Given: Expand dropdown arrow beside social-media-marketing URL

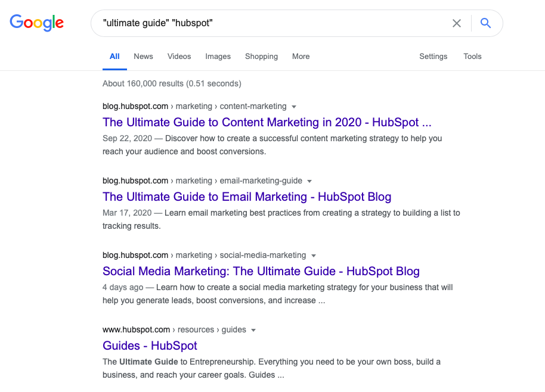Looking at the screenshot, I should tap(313, 256).
